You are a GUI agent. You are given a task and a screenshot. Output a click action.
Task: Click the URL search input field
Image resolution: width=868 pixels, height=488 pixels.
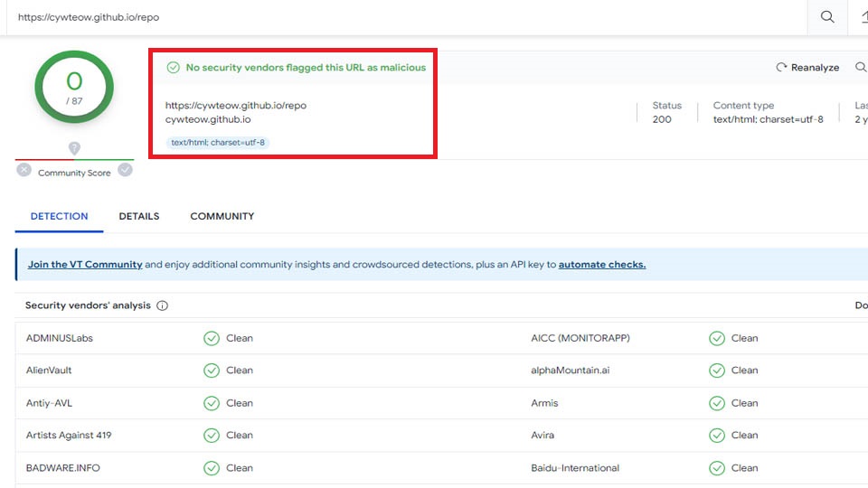(x=407, y=17)
